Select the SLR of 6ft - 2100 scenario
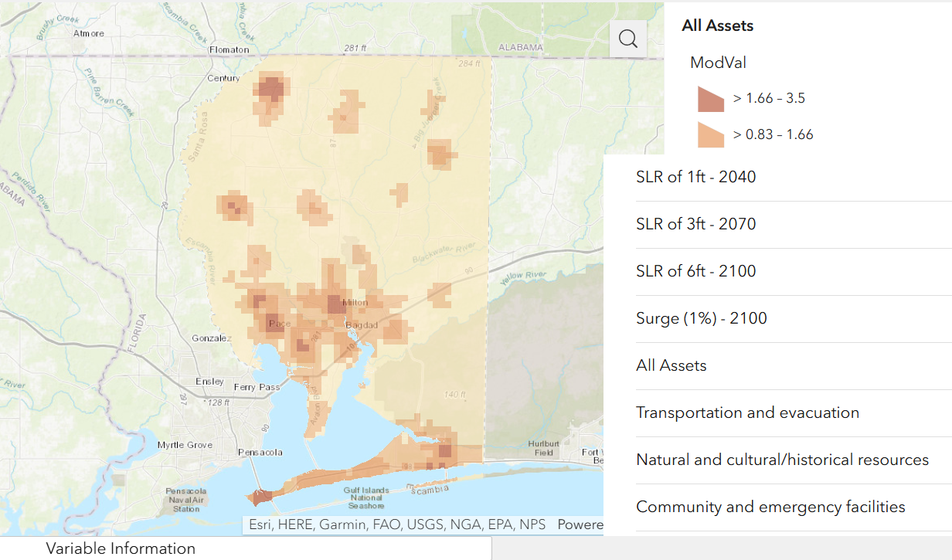The image size is (952, 560). [x=695, y=271]
